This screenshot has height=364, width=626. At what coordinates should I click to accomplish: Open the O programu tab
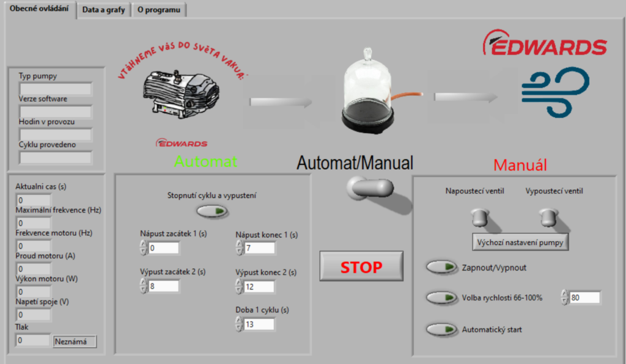158,10
